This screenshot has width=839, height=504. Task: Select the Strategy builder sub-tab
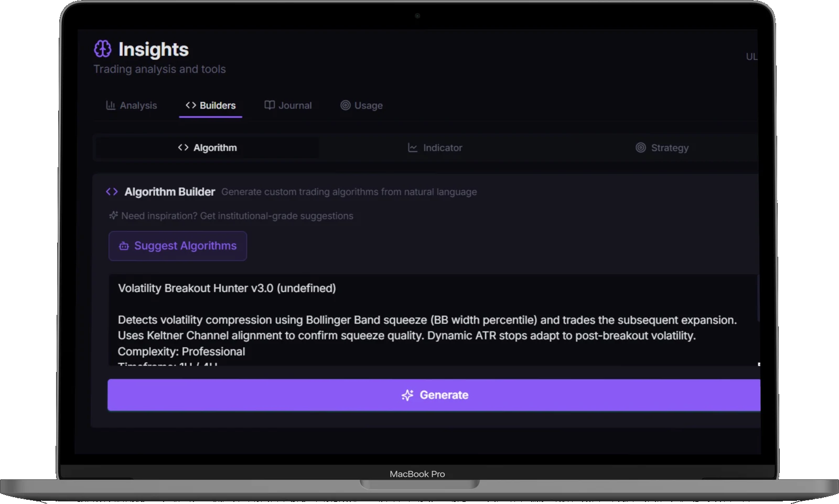(662, 148)
